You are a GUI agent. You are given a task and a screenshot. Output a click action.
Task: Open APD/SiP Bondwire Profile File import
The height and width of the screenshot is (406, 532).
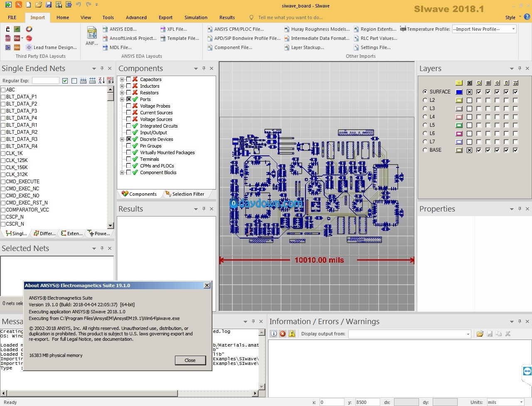click(244, 38)
